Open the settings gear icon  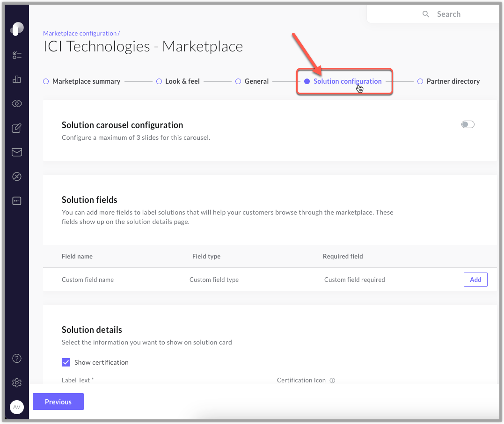coord(17,382)
